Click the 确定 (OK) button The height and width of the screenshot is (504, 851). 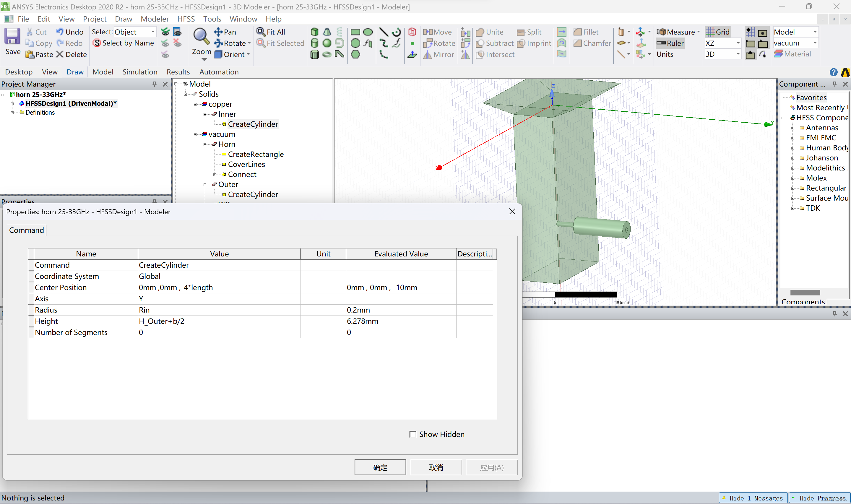coord(380,467)
